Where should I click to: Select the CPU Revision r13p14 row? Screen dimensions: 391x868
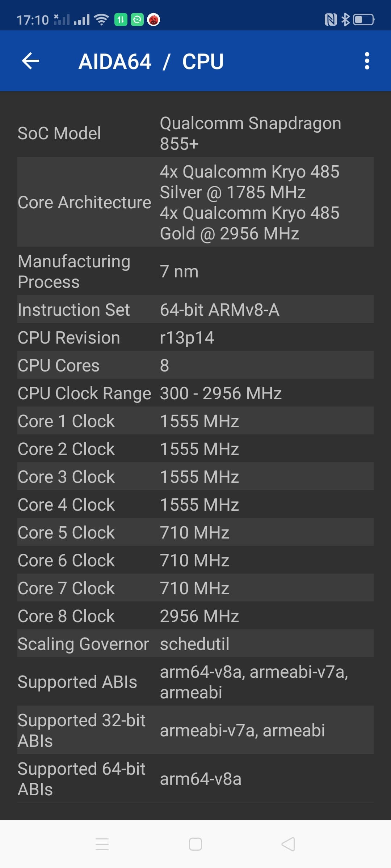click(195, 337)
